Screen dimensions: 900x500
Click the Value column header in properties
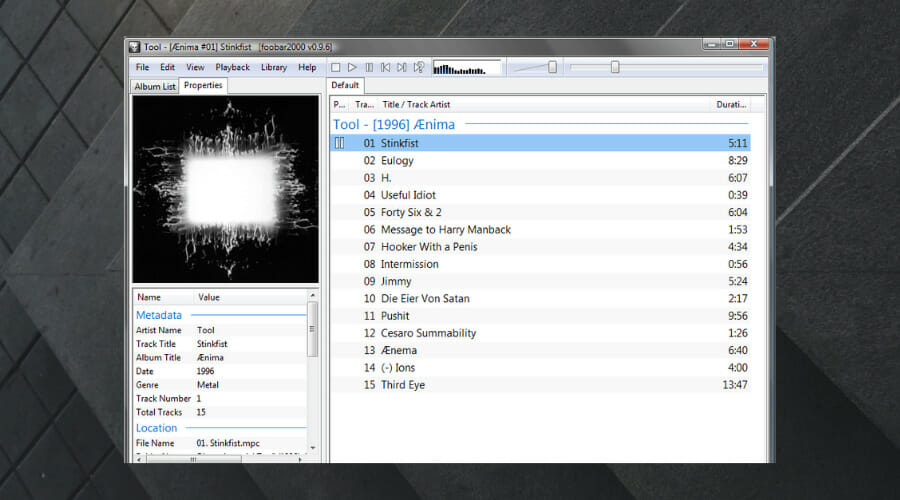click(250, 297)
